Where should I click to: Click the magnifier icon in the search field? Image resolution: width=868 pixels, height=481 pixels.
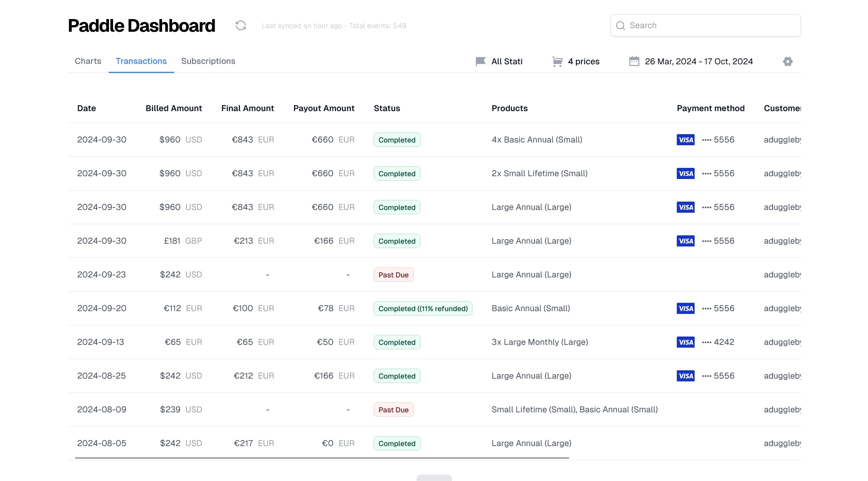click(x=621, y=25)
